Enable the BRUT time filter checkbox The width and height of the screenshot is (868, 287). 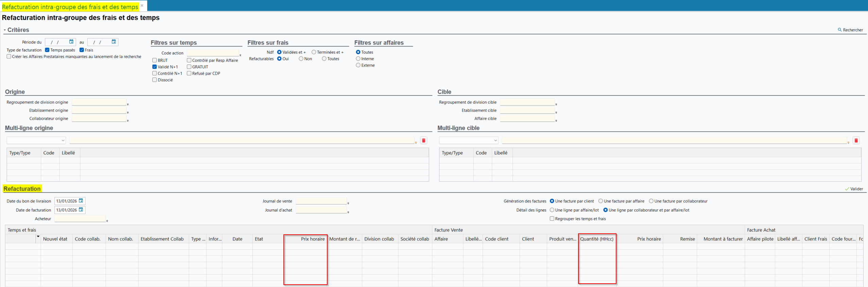(155, 60)
